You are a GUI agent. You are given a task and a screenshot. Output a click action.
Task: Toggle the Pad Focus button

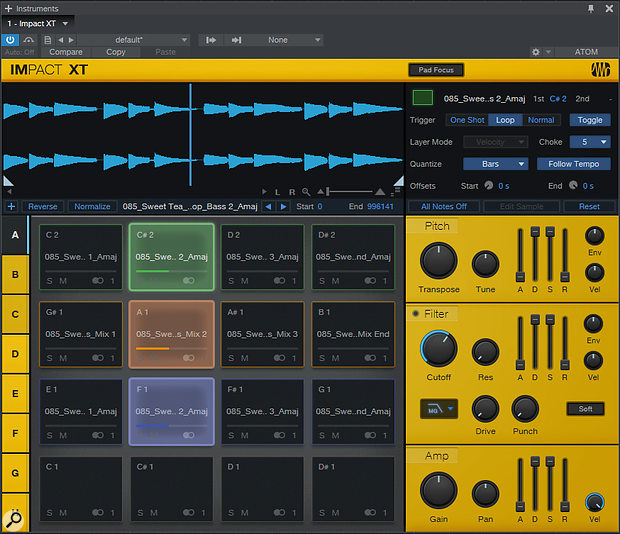tap(436, 70)
